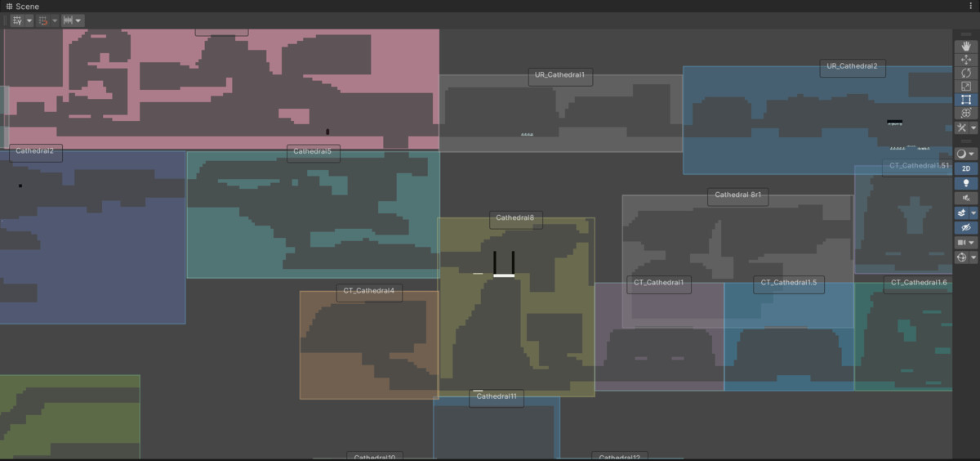This screenshot has height=461, width=980.
Task: Select the Rect tool
Action: point(966,100)
